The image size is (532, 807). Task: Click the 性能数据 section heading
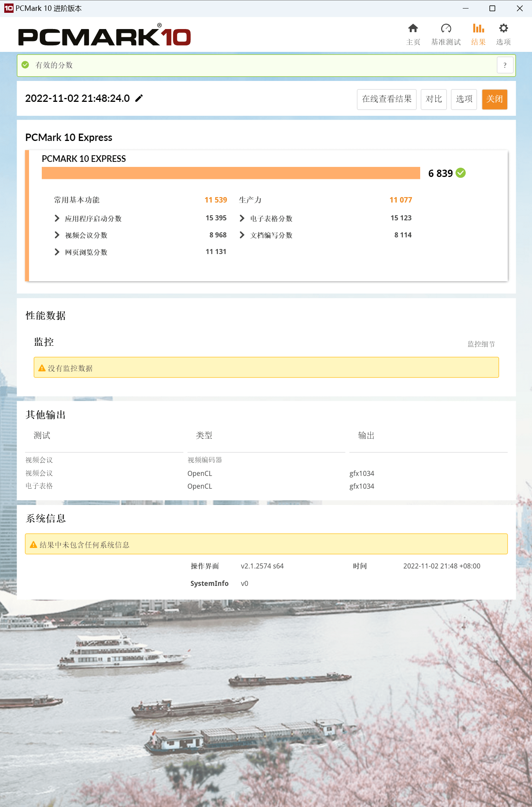pyautogui.click(x=46, y=316)
